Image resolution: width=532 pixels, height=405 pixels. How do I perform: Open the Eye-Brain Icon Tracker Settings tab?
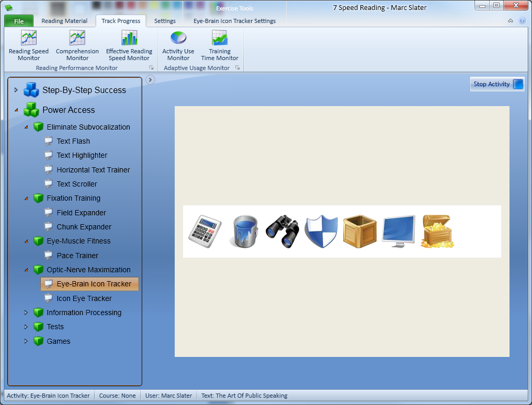[234, 21]
